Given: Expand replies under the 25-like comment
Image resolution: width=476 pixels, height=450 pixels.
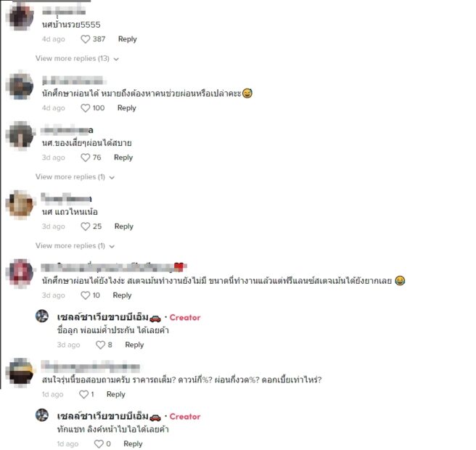Looking at the screenshot, I should pos(75,245).
